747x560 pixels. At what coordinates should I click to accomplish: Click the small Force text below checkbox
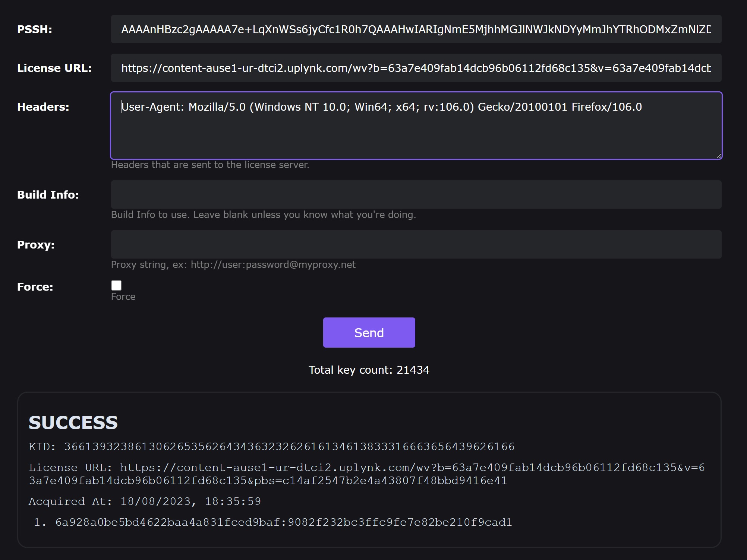(123, 297)
